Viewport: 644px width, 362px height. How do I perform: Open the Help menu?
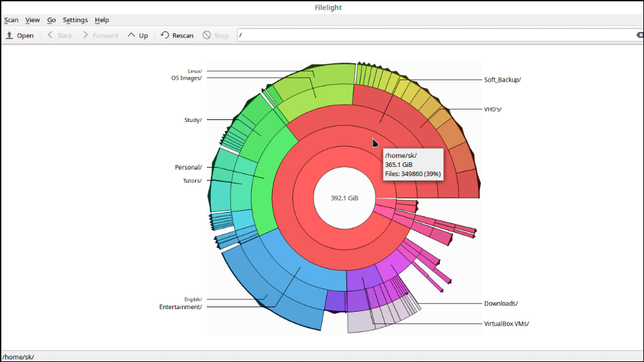click(102, 20)
